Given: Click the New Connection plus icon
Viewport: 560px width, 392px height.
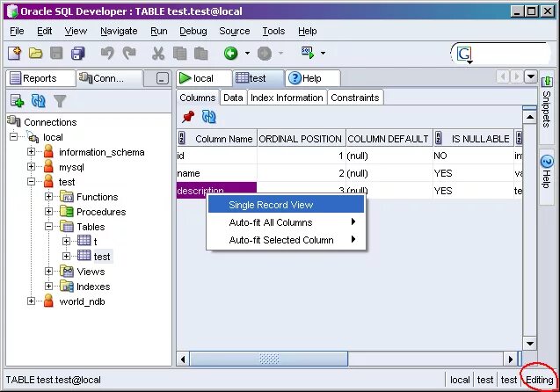Looking at the screenshot, I should 17,101.
